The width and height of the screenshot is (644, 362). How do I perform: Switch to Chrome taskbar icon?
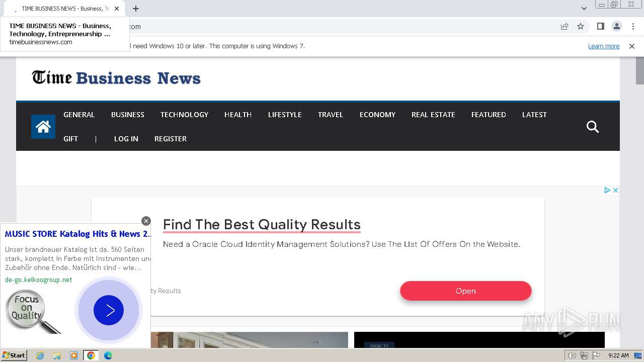pyautogui.click(x=91, y=355)
